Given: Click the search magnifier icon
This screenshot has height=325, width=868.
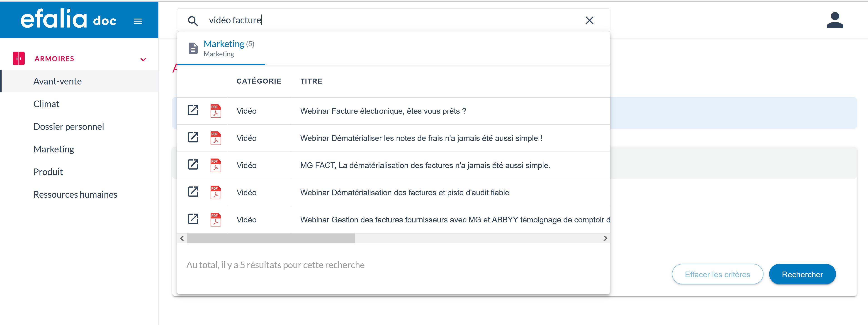Looking at the screenshot, I should coord(193,20).
